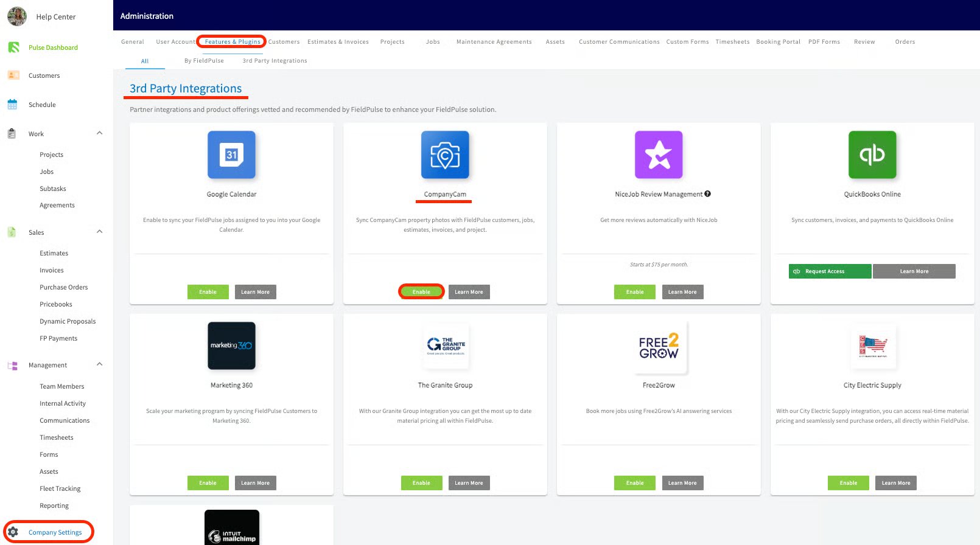The image size is (980, 545).
Task: Open Fleet Tracking page
Action: tap(60, 488)
